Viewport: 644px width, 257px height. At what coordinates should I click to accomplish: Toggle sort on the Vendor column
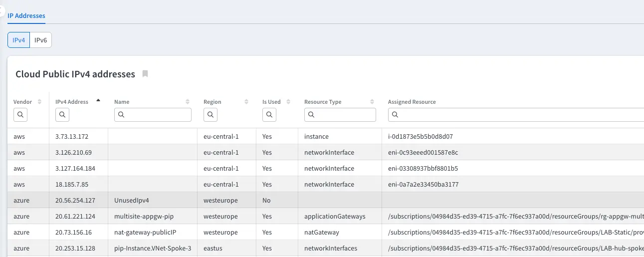(x=40, y=102)
